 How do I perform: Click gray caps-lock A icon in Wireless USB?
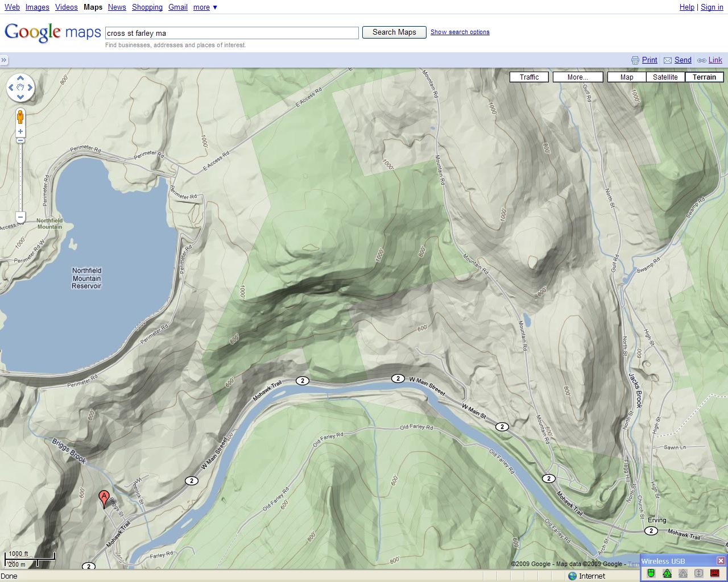(x=683, y=573)
